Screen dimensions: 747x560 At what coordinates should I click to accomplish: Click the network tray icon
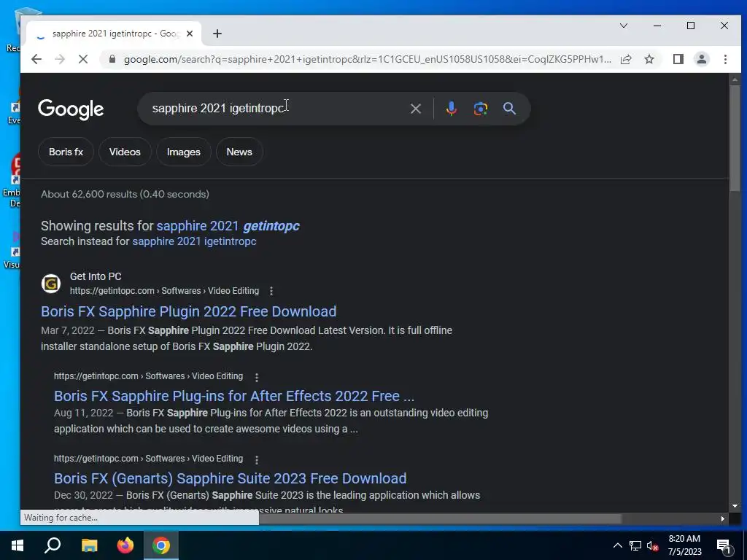coord(635,545)
